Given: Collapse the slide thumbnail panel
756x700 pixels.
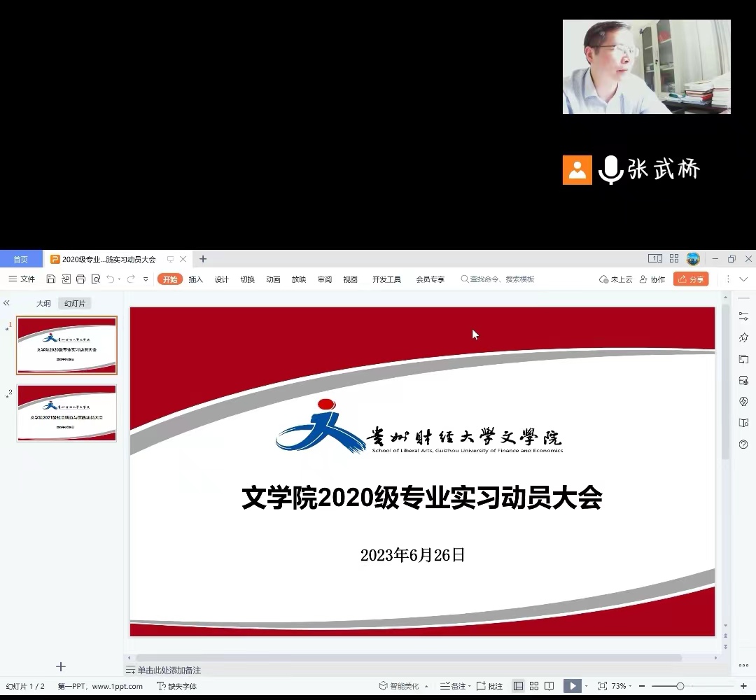Looking at the screenshot, I should [x=6, y=303].
